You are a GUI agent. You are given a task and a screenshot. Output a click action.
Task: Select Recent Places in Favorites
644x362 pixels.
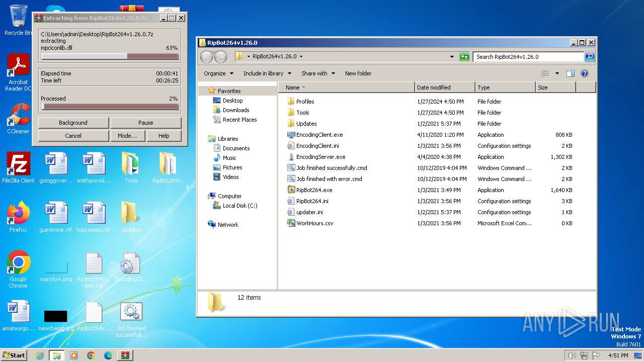pos(239,120)
